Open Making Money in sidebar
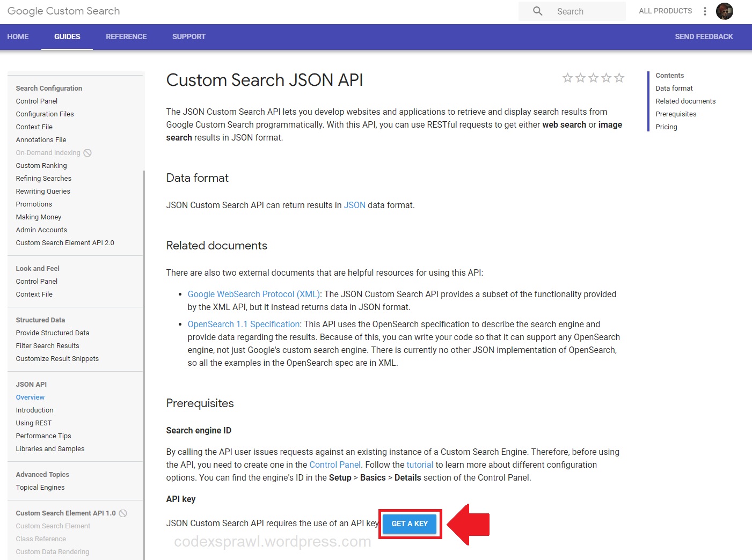This screenshot has width=752, height=560. [x=39, y=217]
